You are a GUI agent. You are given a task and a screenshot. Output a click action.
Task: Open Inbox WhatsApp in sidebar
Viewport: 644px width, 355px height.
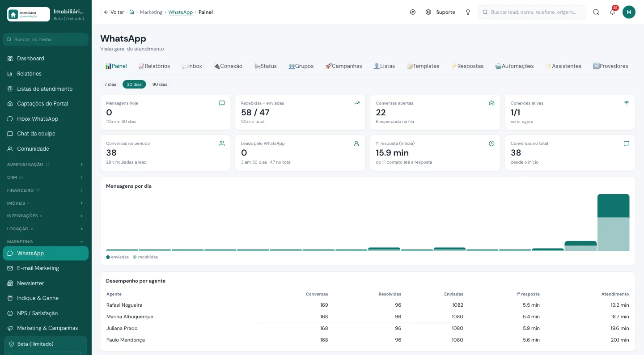coord(46,119)
